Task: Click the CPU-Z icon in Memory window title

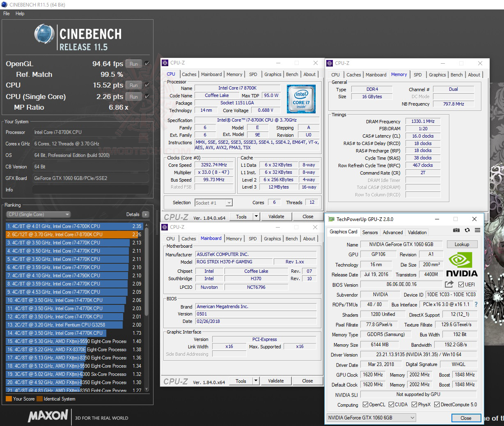Action: [330, 63]
